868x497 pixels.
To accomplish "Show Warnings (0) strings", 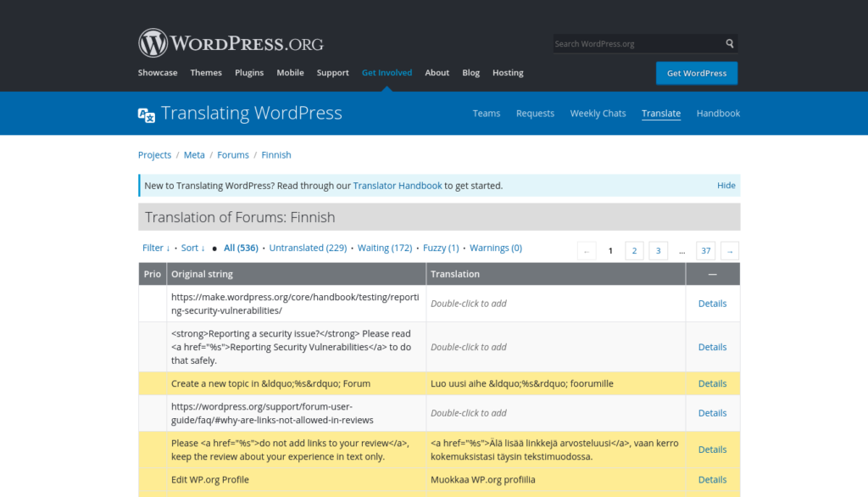I will pyautogui.click(x=495, y=248).
